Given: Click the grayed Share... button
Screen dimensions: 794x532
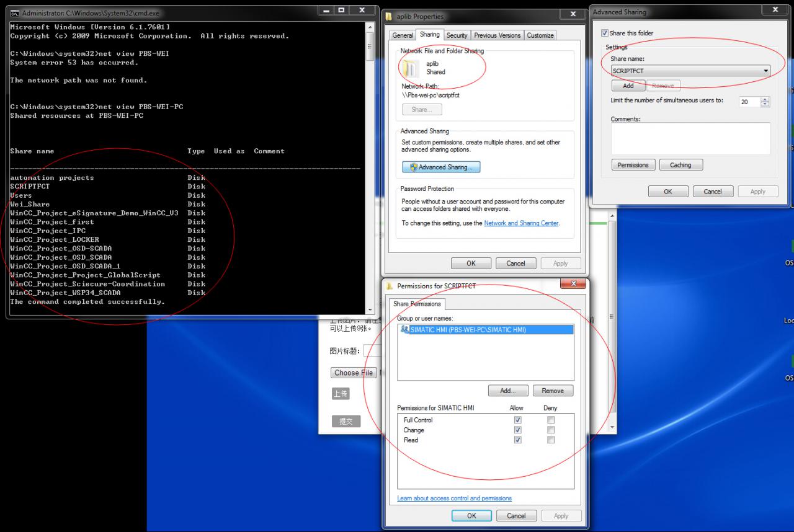Looking at the screenshot, I should [422, 109].
